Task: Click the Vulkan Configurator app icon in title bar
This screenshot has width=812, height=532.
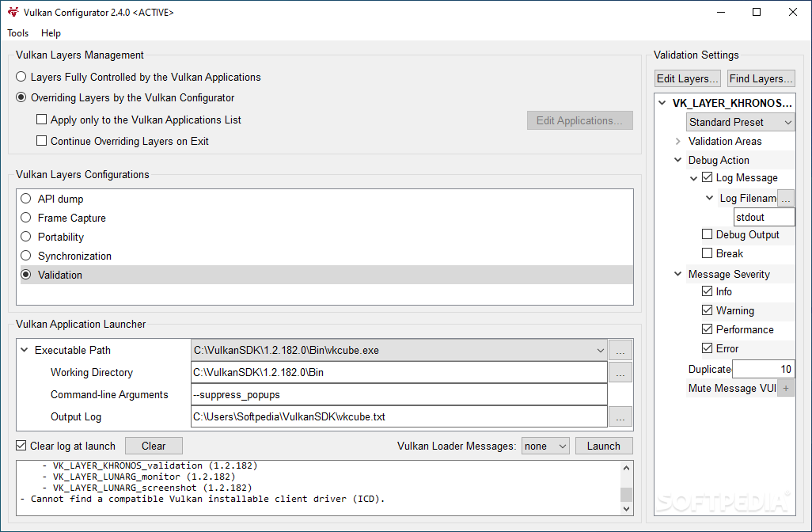Action: point(13,12)
